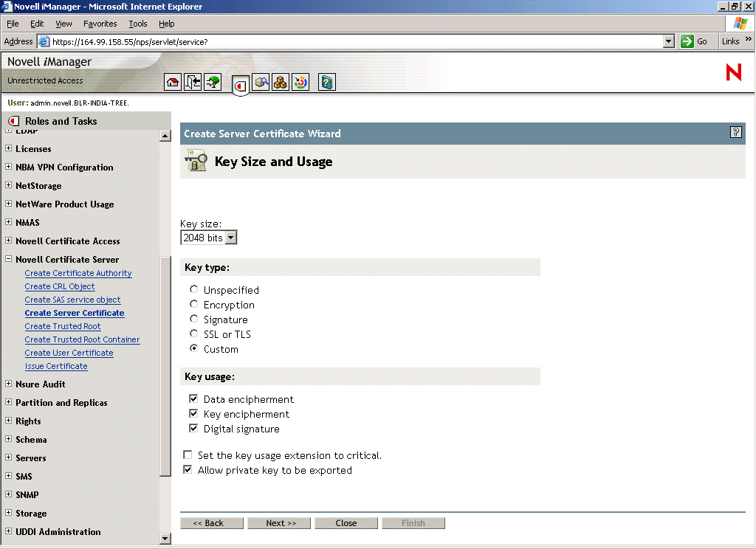This screenshot has height=549, width=756.
Task: Click the Roles and Tasks panel header icon
Action: point(14,121)
